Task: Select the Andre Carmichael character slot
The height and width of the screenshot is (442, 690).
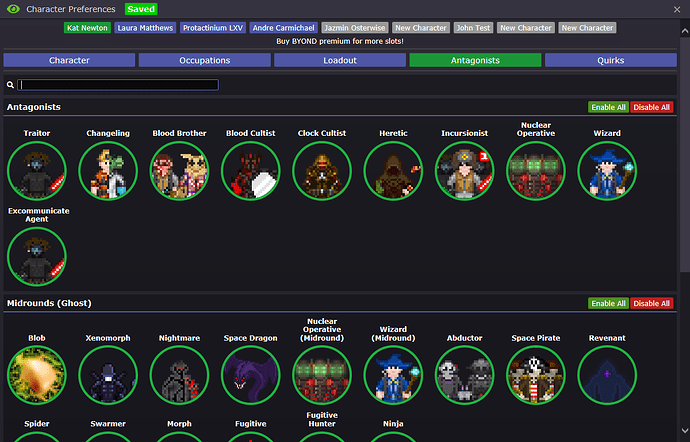Action: click(x=284, y=28)
